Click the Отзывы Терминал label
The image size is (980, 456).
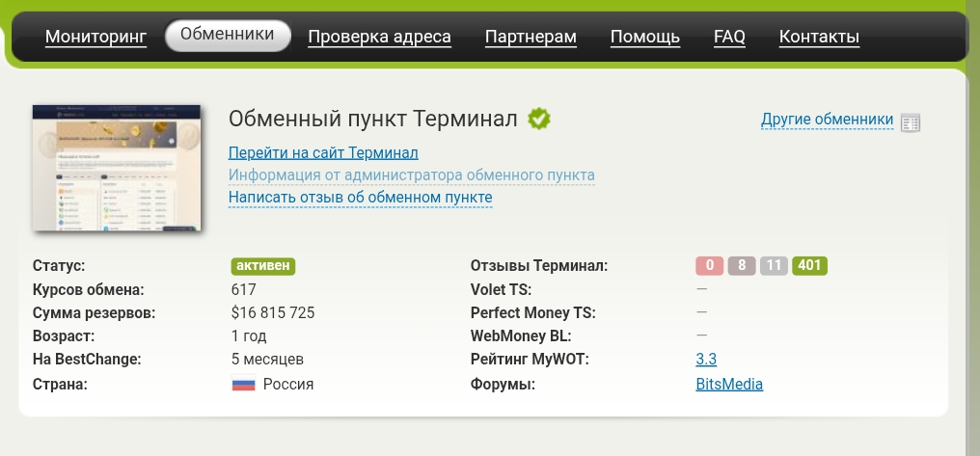[x=539, y=266]
